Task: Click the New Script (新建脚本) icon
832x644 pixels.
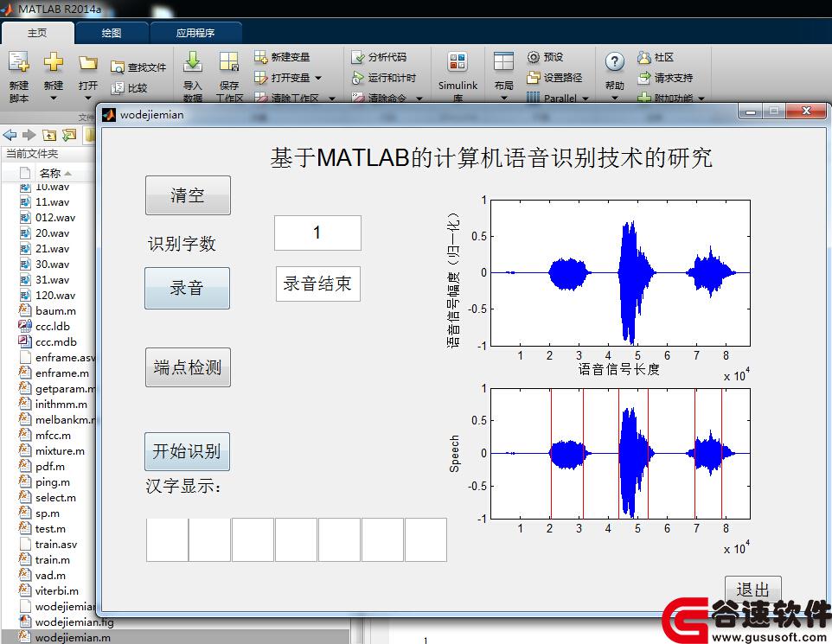Action: [18, 62]
